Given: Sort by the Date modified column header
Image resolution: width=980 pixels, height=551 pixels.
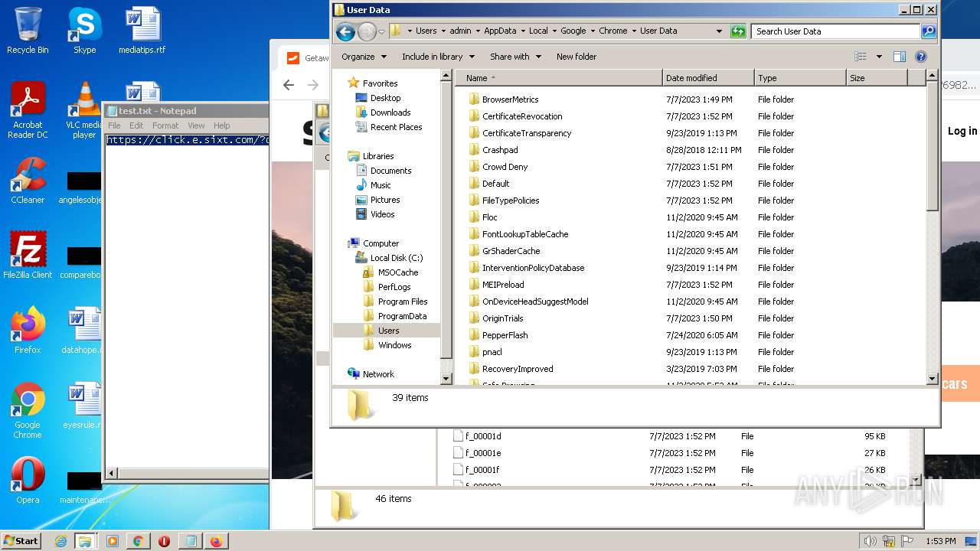Looking at the screenshot, I should [708, 78].
